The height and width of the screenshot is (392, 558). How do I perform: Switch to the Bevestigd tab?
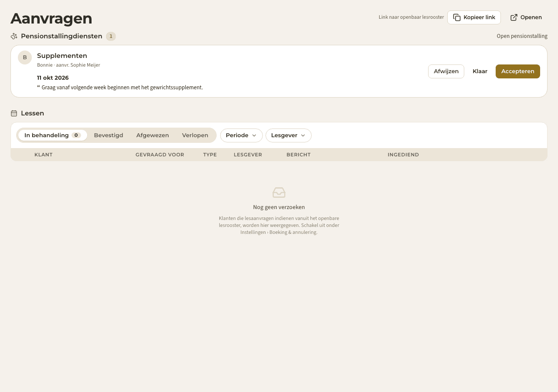tap(109, 135)
